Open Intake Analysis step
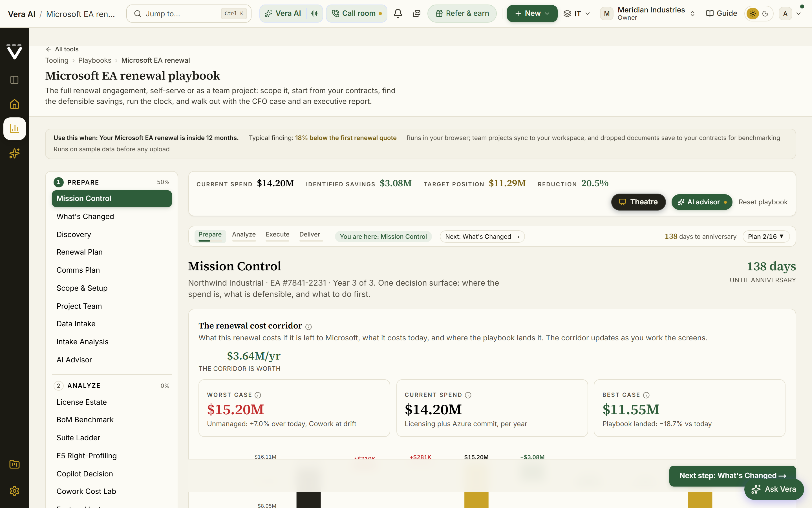The width and height of the screenshot is (812, 508). [x=112, y=342]
